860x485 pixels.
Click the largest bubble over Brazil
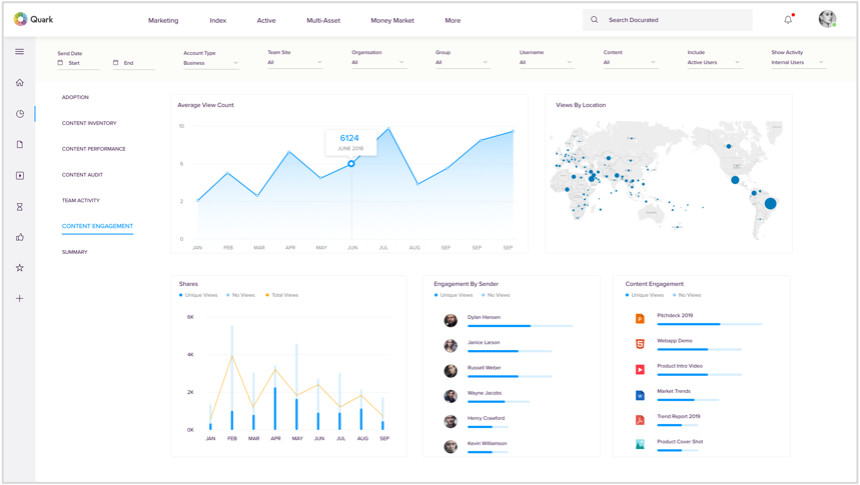(770, 204)
